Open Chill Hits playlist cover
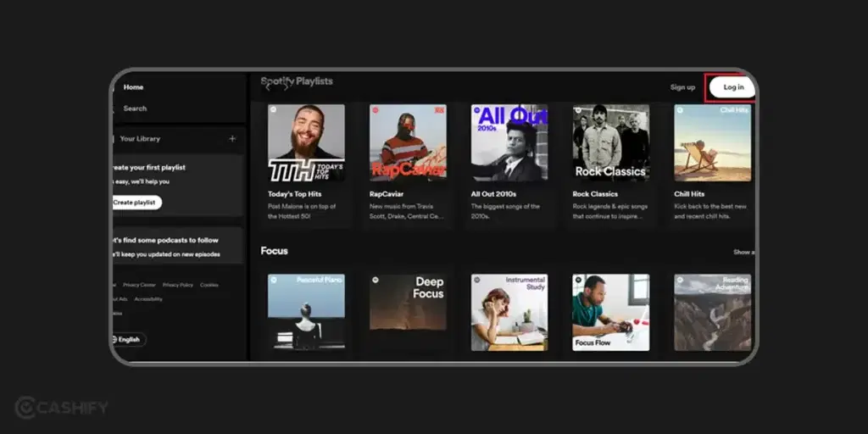This screenshot has height=434, width=868. [712, 142]
